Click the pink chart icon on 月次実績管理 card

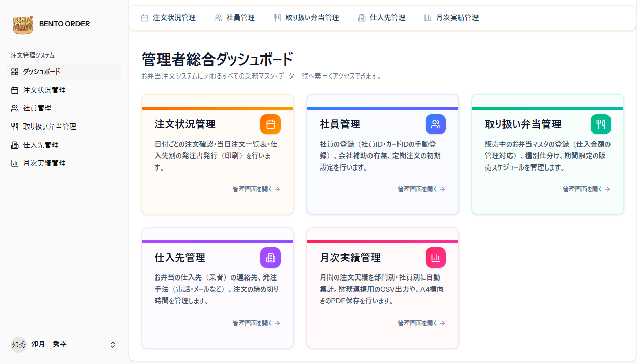[x=436, y=258]
